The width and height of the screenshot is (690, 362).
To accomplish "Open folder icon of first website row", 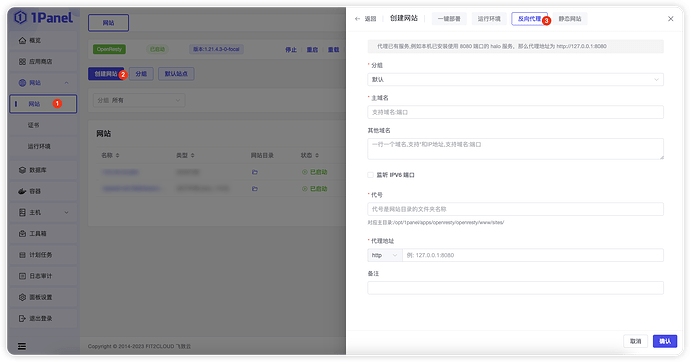I will point(255,172).
